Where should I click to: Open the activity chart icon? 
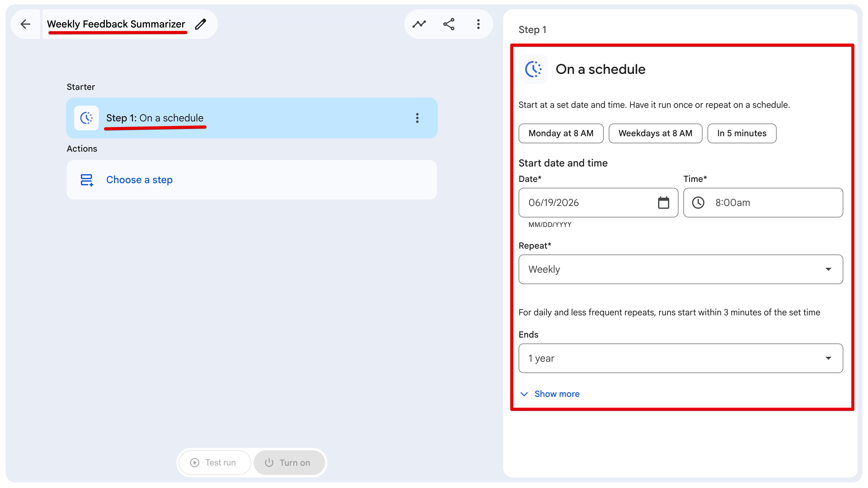click(419, 24)
